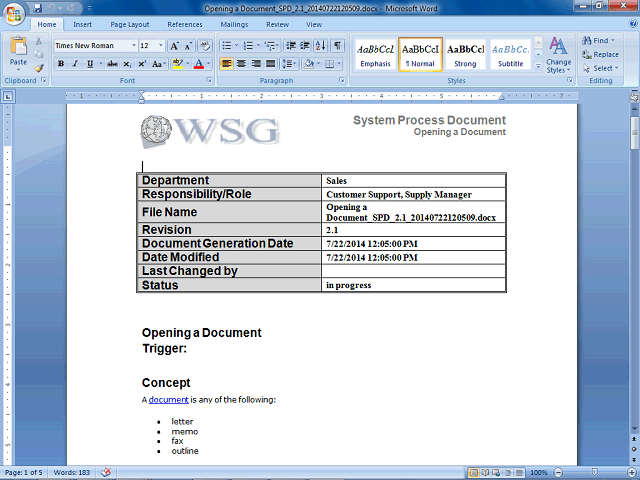This screenshot has width=640, height=480.
Task: Switch to Print Layout view
Action: click(x=473, y=473)
